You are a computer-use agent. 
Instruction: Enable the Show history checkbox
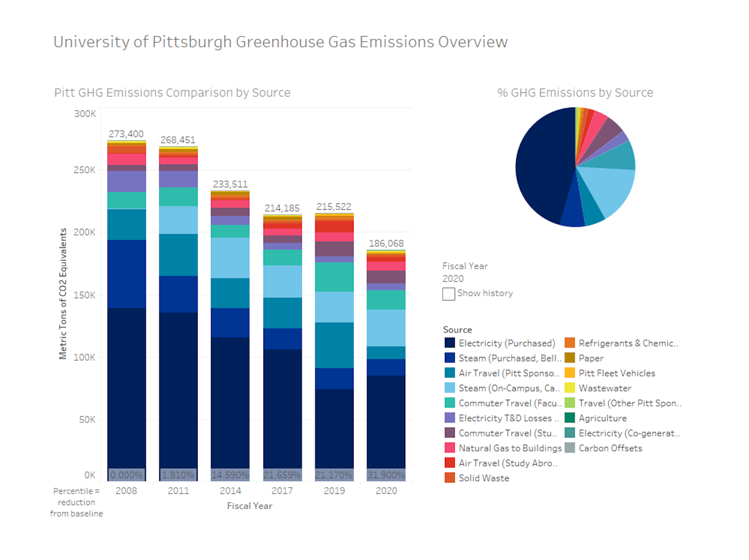(449, 294)
